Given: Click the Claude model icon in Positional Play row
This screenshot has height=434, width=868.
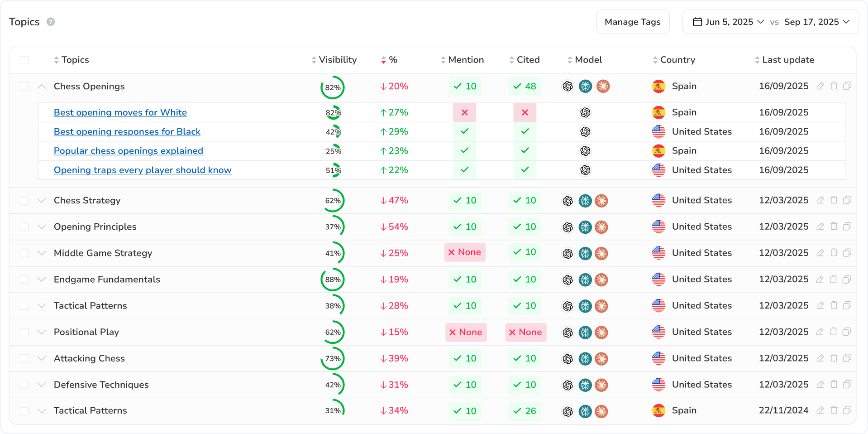Looking at the screenshot, I should coord(601,333).
